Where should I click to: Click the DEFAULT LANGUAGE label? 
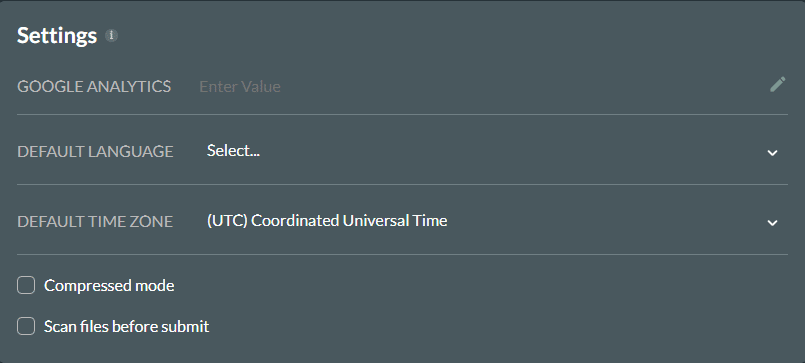pyautogui.click(x=95, y=151)
